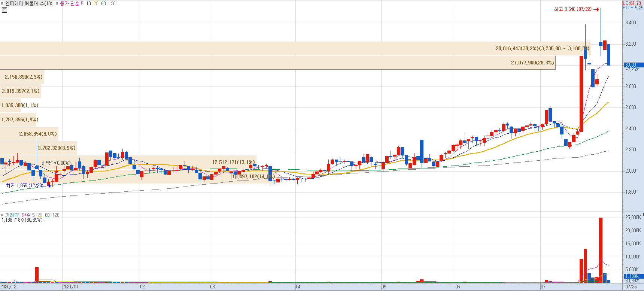The image size is (644, 291).
Task: Click the 1,139K current volume tag
Action: pyautogui.click(x=634, y=276)
